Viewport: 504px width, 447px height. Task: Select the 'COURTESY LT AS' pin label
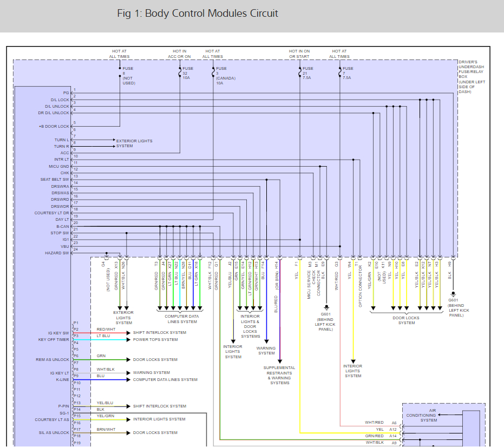[x=52, y=420]
